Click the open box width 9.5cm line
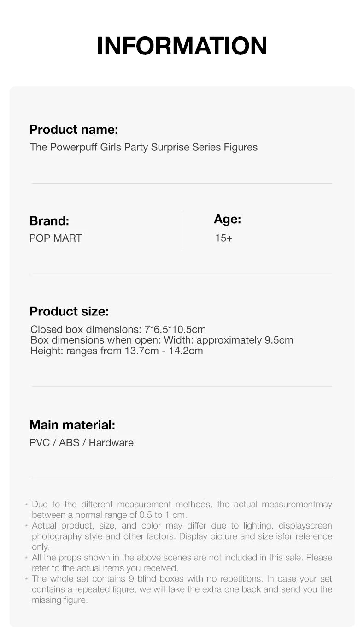Image resolution: width=364 pixels, height=642 pixels. [x=162, y=340]
